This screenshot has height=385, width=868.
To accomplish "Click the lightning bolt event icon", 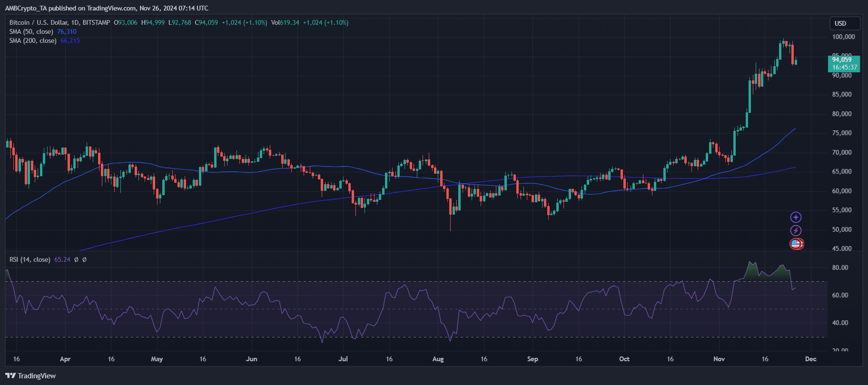I will point(796,231).
